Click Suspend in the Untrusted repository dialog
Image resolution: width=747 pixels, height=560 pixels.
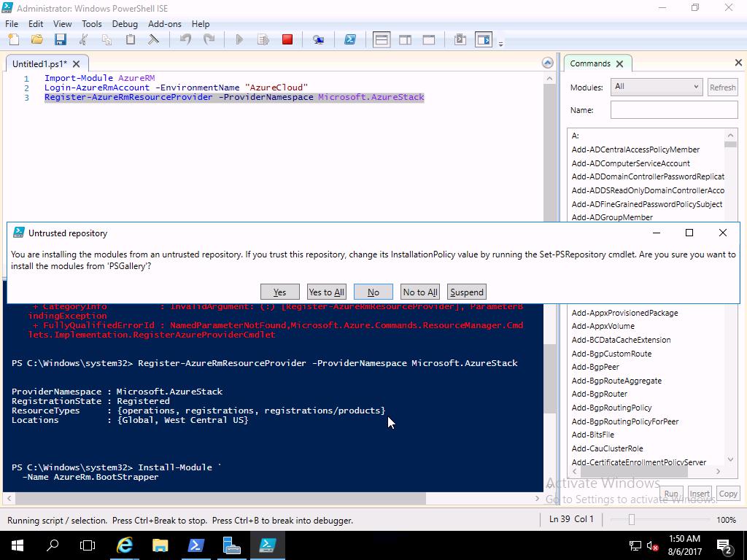click(466, 292)
